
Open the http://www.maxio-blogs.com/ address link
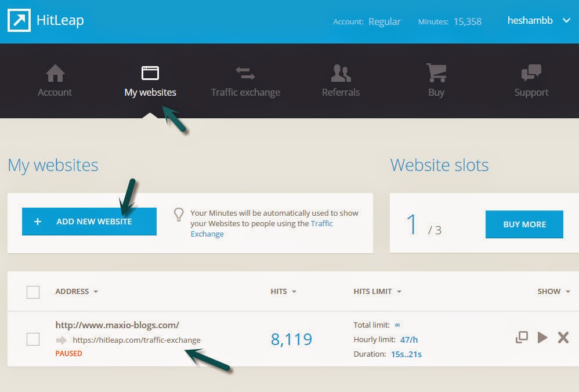coord(117,325)
